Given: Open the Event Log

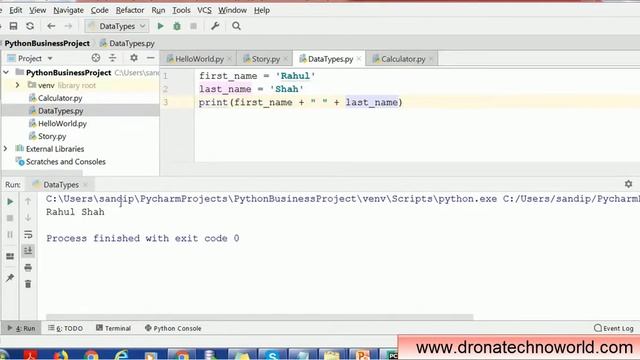Looking at the screenshot, I should 614,328.
